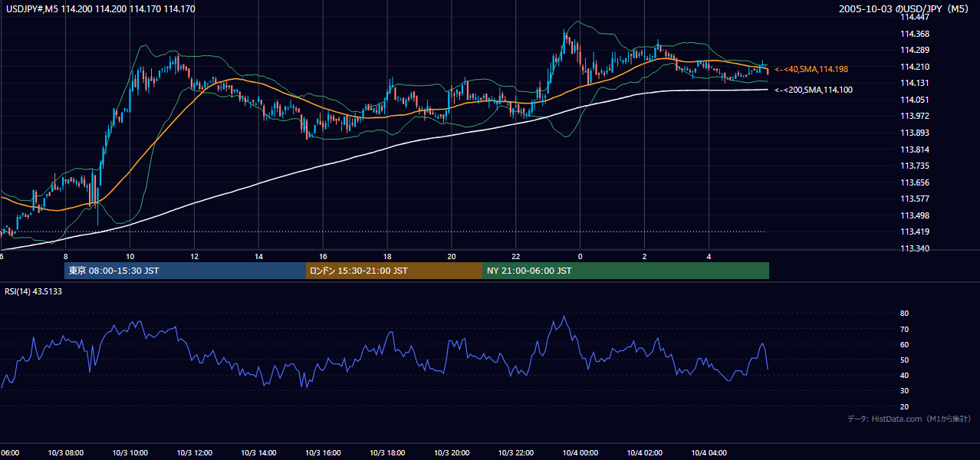Select the 40 SMA 114.198 orange label
980x460 pixels.
(x=811, y=69)
